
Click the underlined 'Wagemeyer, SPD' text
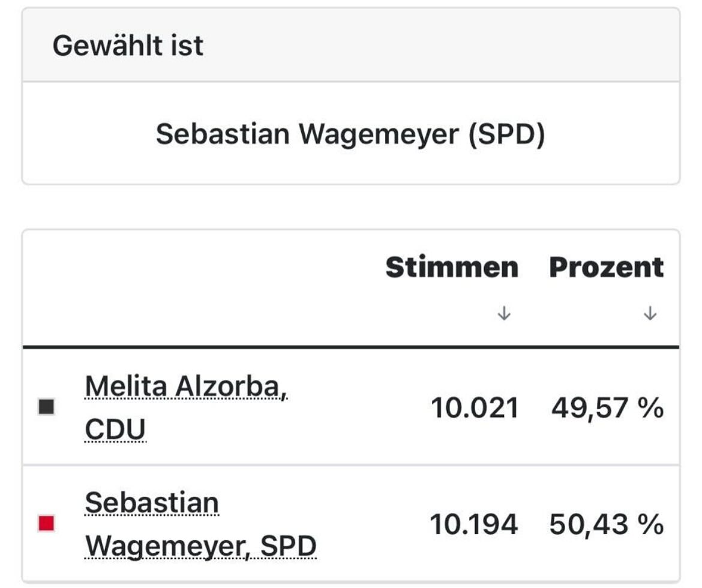tap(200, 546)
